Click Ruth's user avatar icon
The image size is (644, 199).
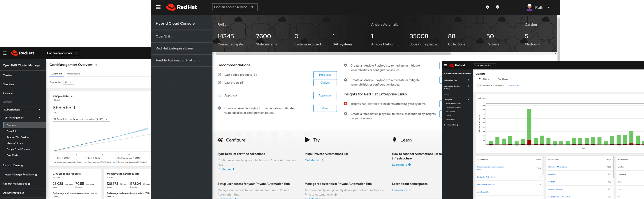point(529,7)
